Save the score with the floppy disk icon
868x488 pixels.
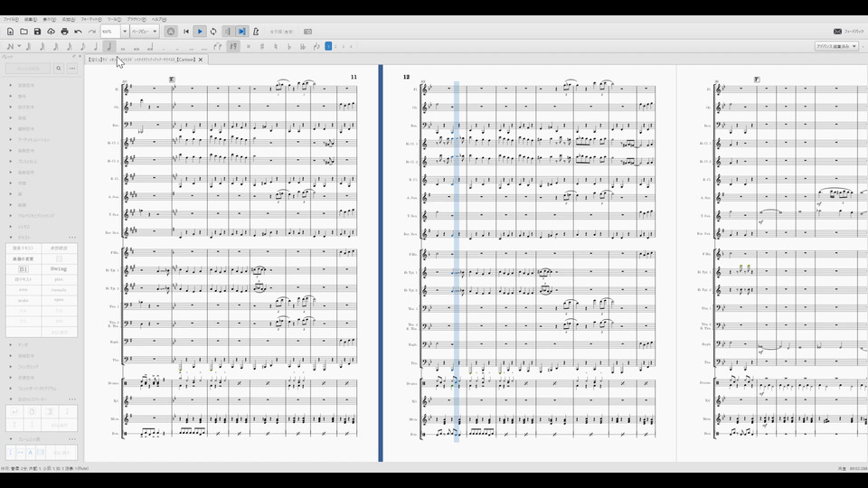(37, 32)
